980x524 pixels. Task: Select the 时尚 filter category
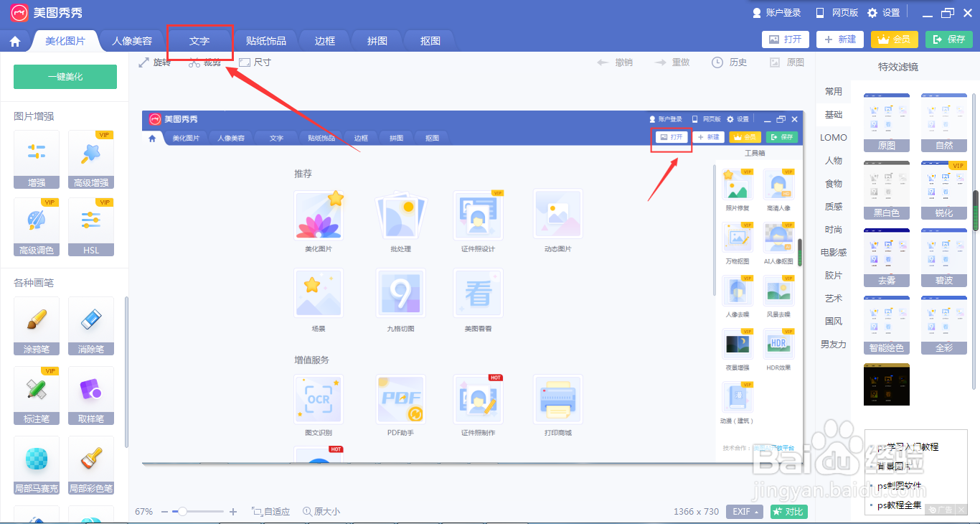coord(834,230)
